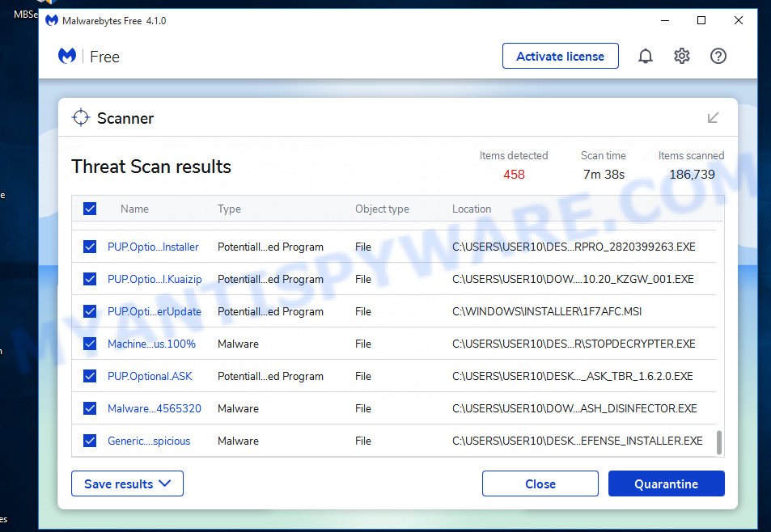Image resolution: width=771 pixels, height=532 pixels.
Task: Open Malware...4565320 threat link
Action: click(x=155, y=408)
